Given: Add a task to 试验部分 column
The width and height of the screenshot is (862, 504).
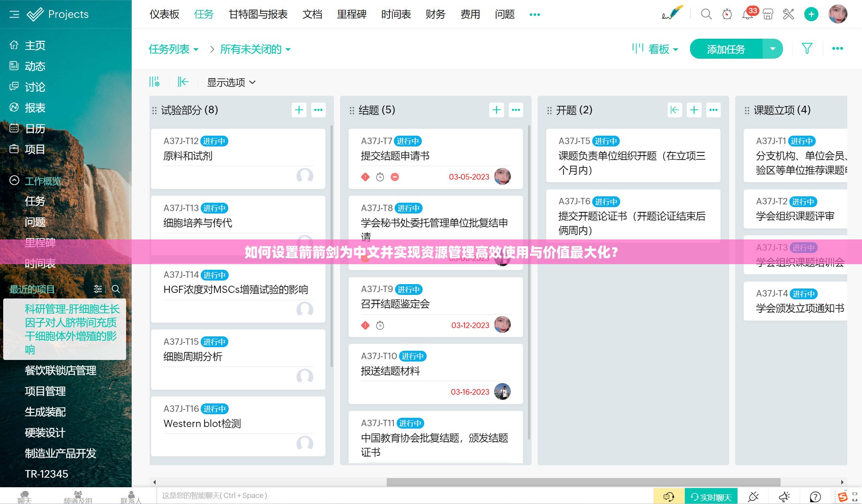Looking at the screenshot, I should click(x=299, y=110).
